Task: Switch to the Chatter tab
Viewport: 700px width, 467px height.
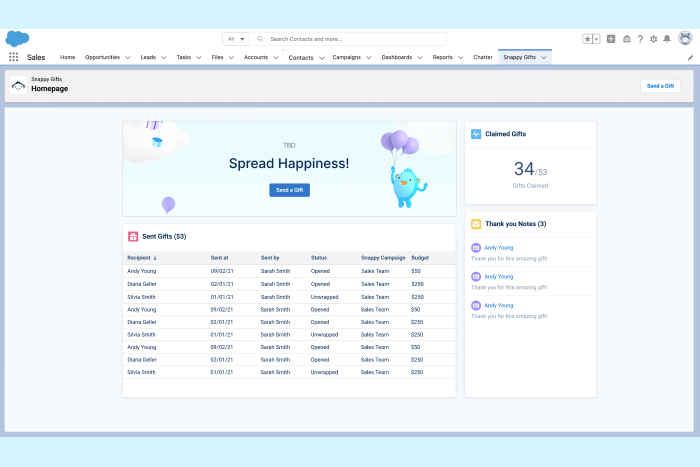Action: pos(482,58)
